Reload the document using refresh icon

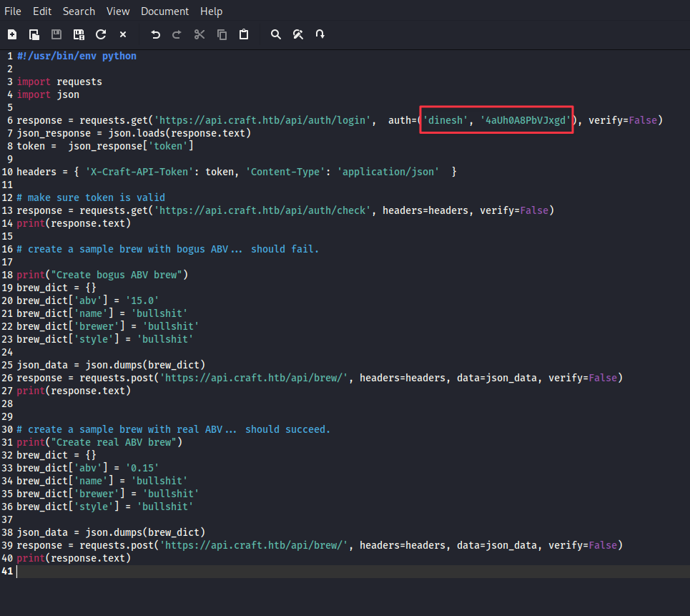[101, 34]
